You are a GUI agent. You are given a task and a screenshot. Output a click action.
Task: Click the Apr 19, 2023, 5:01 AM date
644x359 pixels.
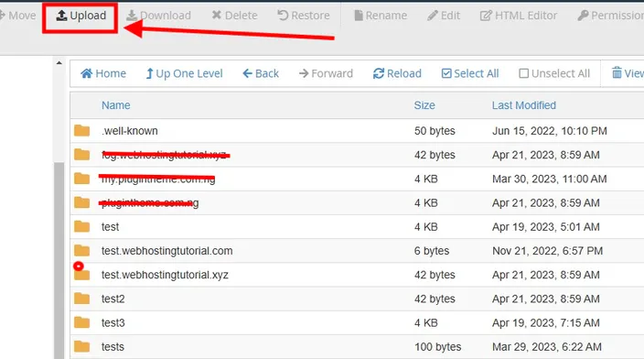[546, 227]
